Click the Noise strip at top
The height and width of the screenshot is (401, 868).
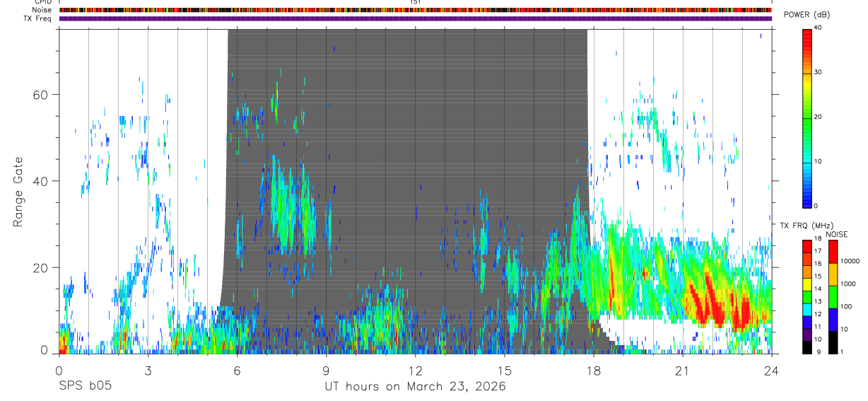pos(415,10)
